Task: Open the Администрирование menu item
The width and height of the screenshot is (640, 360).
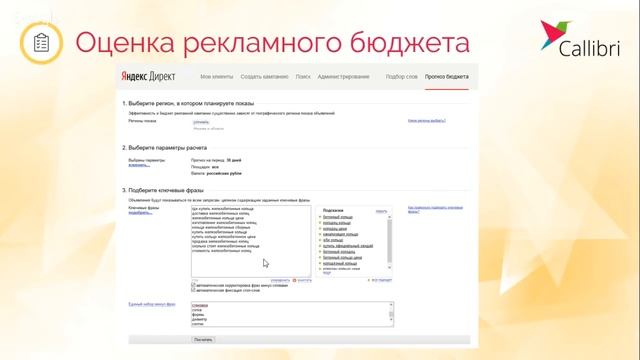Action: click(x=343, y=77)
